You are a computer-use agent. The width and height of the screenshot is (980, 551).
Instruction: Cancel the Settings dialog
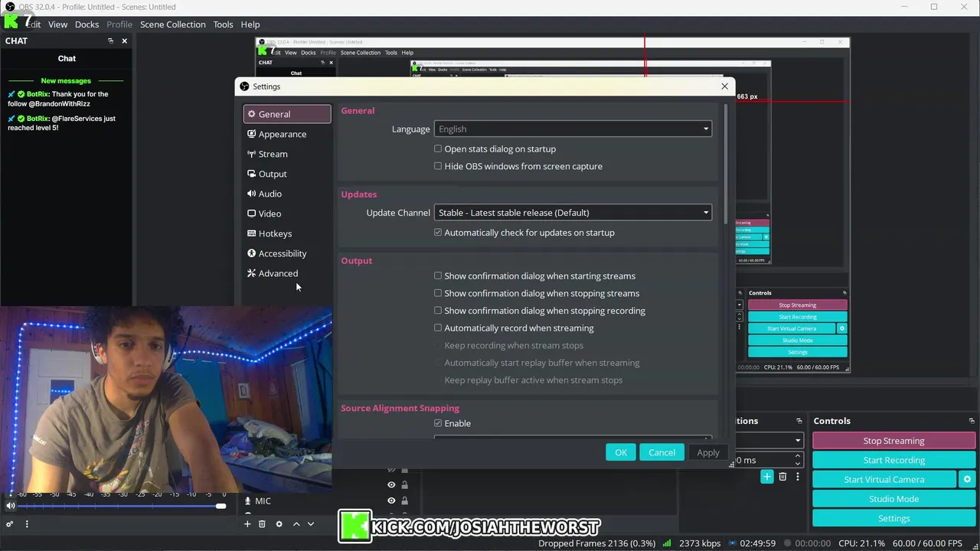click(x=661, y=452)
